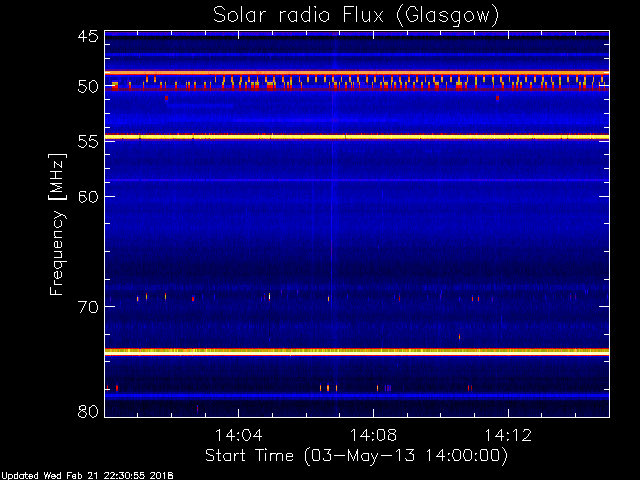Click the 50 frequency tick label
This screenshot has height=480, width=640.
[x=88, y=87]
